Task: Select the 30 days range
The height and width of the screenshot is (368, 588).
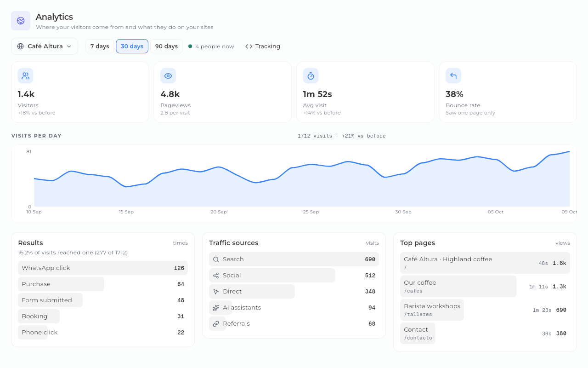Action: tap(132, 46)
